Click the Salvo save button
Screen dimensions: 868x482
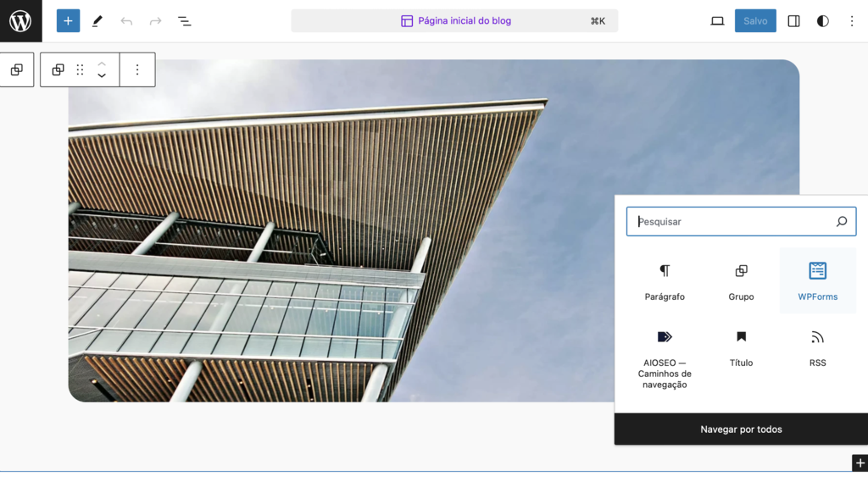[755, 21]
